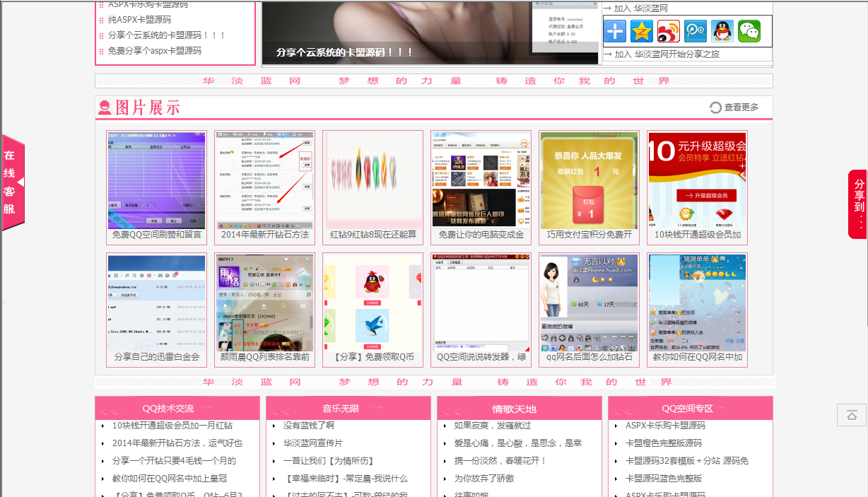Open 卡盟橙色完整版源码 link

click(664, 443)
